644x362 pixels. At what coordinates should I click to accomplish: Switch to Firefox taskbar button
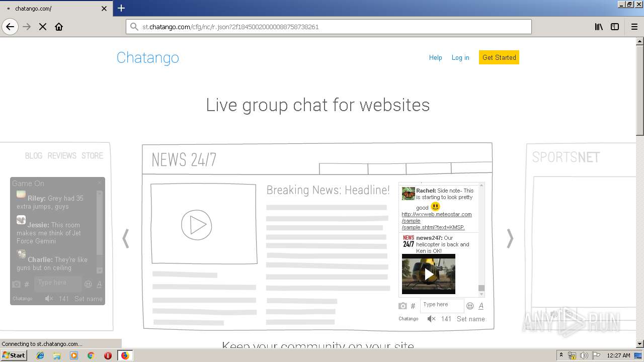(x=125, y=355)
